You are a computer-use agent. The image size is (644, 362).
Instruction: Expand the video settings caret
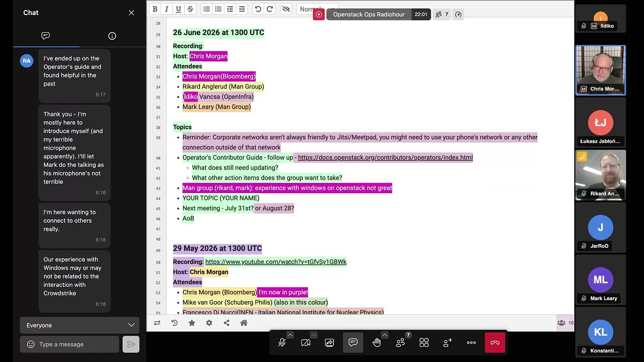[x=313, y=335]
